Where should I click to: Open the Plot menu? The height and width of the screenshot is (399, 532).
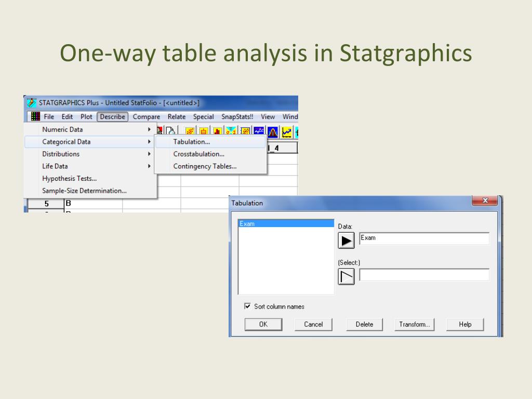point(86,117)
